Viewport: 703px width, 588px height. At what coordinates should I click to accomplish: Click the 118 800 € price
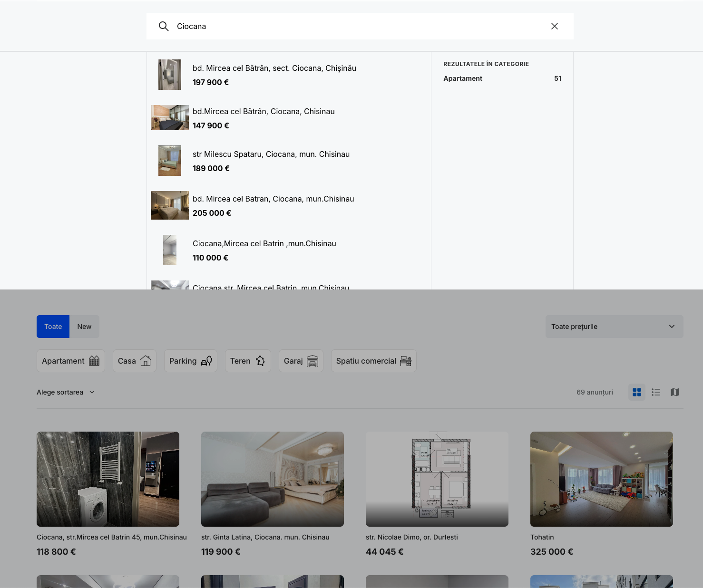click(x=56, y=552)
